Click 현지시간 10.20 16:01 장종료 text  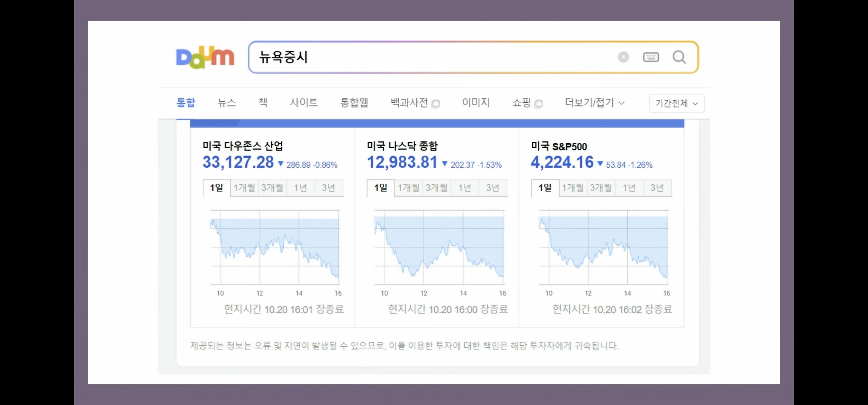pos(284,309)
